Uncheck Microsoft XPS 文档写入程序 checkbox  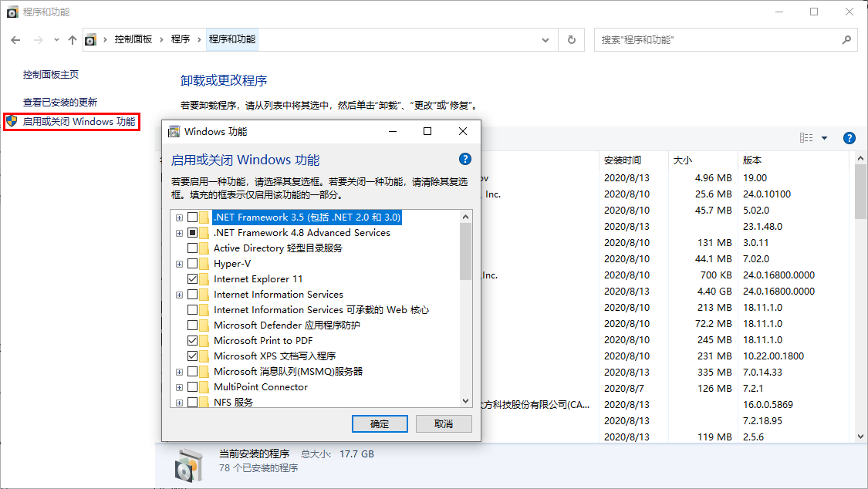(193, 356)
